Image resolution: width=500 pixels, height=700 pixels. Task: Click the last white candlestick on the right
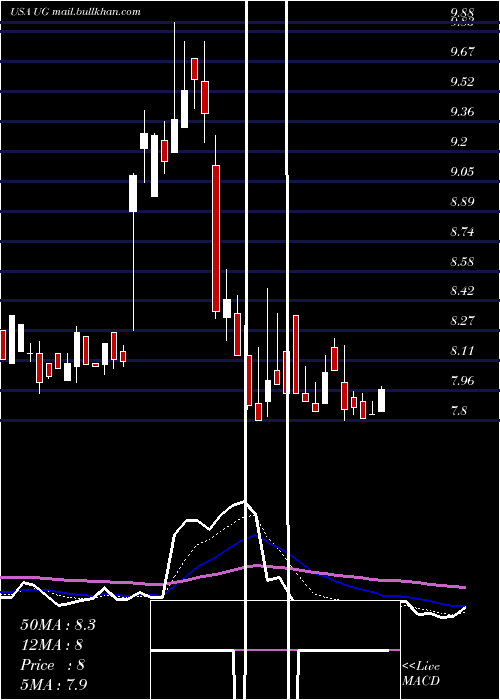point(381,400)
